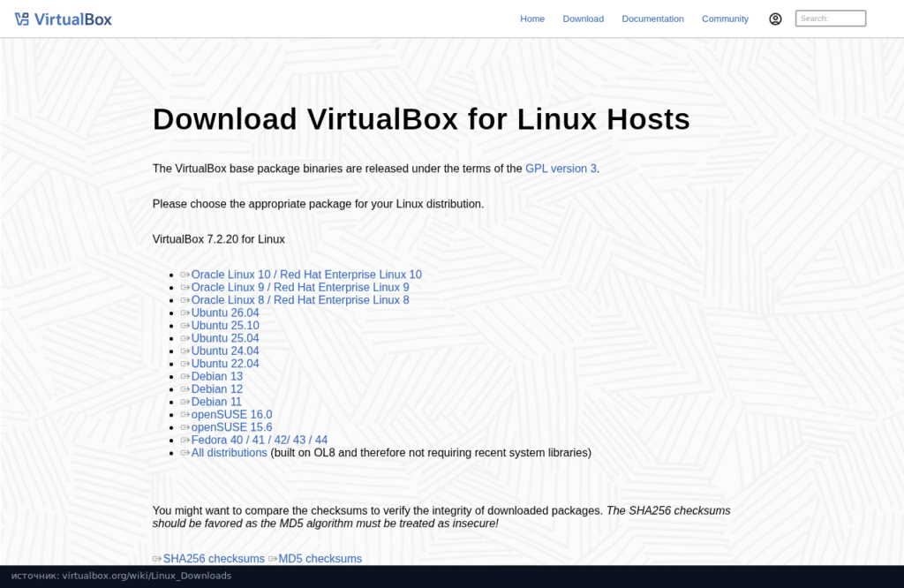The height and width of the screenshot is (588, 904).
Task: Click the external-link icon beside Oracle Linux 10
Action: coord(185,275)
